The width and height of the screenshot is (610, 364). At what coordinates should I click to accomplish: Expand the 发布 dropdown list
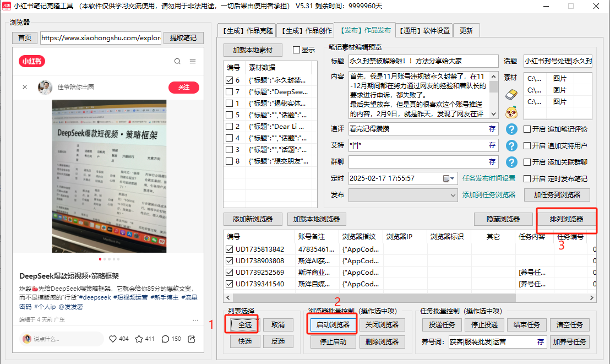[x=453, y=195]
